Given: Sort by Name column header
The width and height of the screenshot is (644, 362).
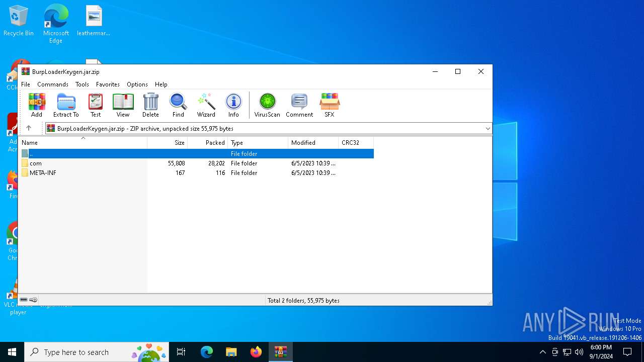Looking at the screenshot, I should coord(83,143).
